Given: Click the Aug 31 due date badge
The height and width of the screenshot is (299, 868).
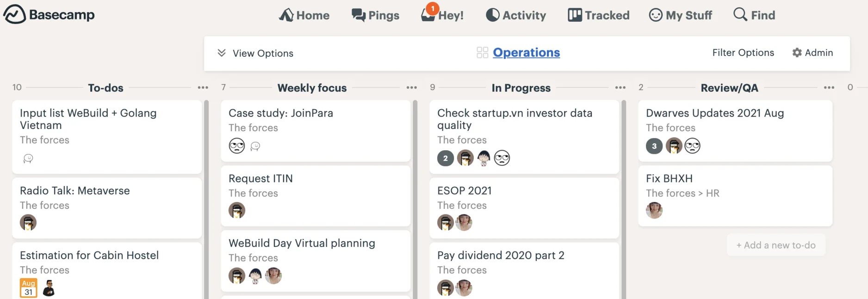Looking at the screenshot, I should click(28, 288).
